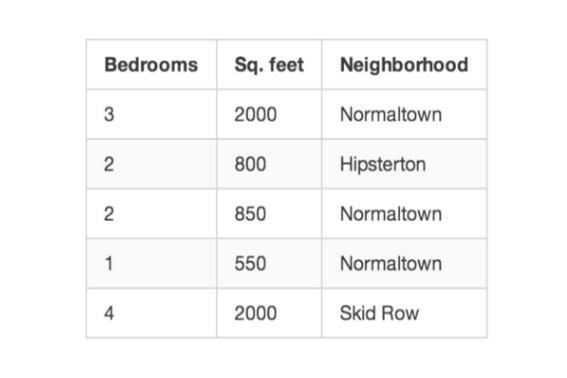Select the 800 square feet cell
The height and width of the screenshot is (378, 567).
pyautogui.click(x=269, y=164)
